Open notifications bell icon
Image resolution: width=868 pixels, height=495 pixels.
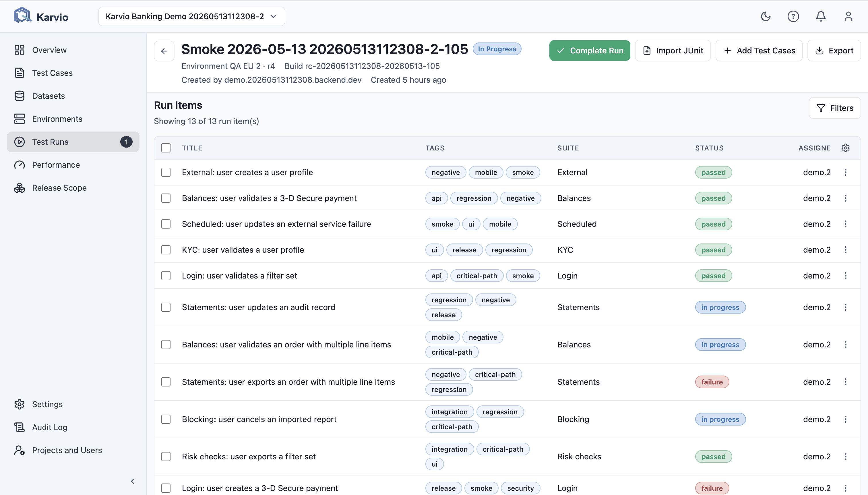click(821, 16)
